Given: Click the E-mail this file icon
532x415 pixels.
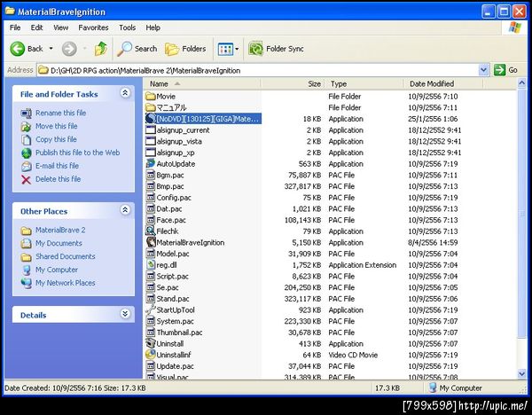Looking at the screenshot, I should pyautogui.click(x=26, y=166).
